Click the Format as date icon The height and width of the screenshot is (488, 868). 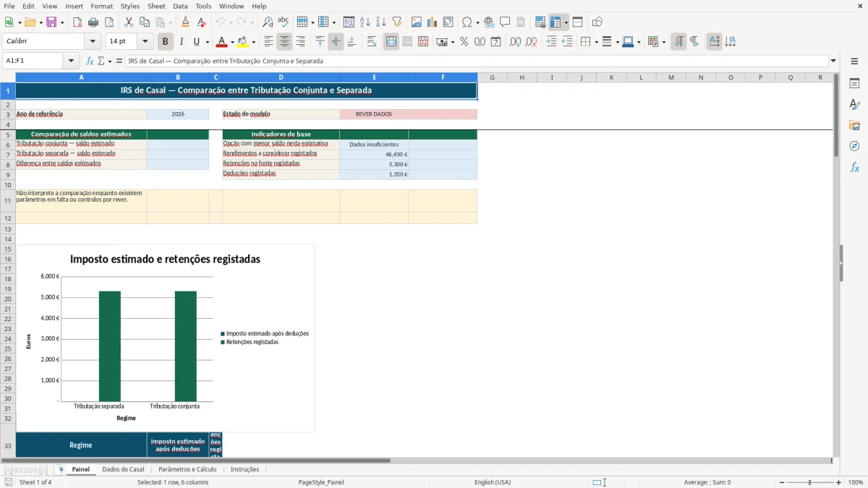pyautogui.click(x=495, y=42)
